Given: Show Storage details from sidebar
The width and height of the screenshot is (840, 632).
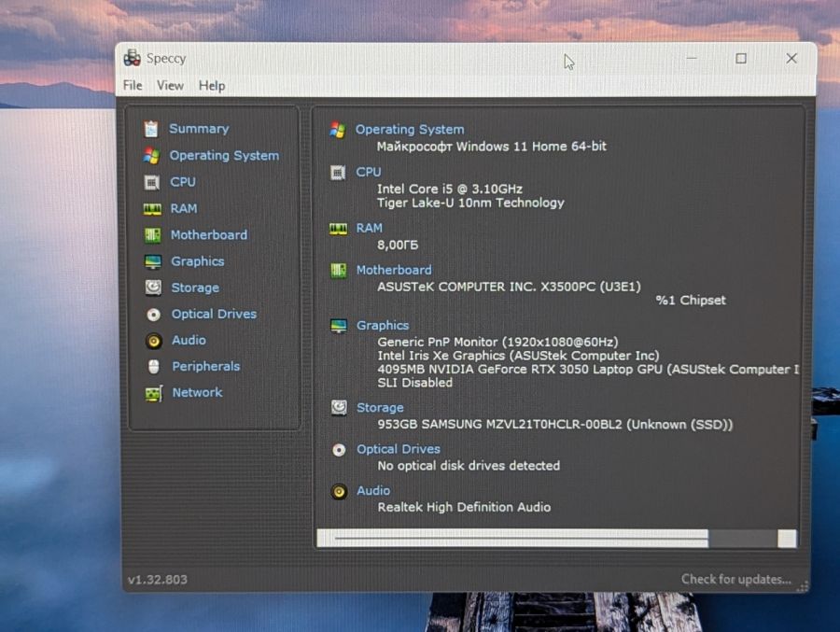Looking at the screenshot, I should tap(195, 288).
